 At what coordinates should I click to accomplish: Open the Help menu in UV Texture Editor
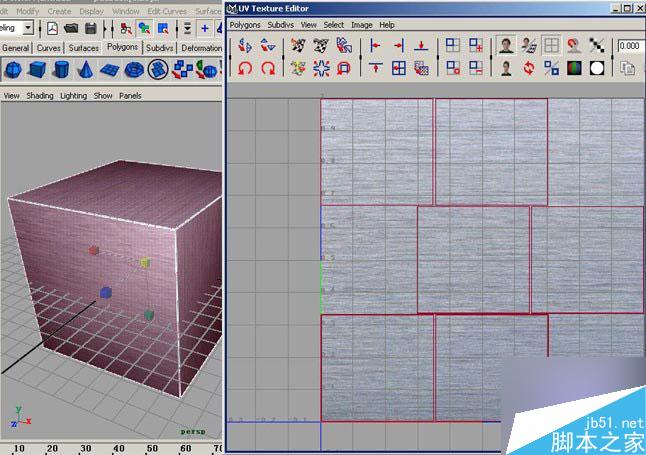coord(387,25)
